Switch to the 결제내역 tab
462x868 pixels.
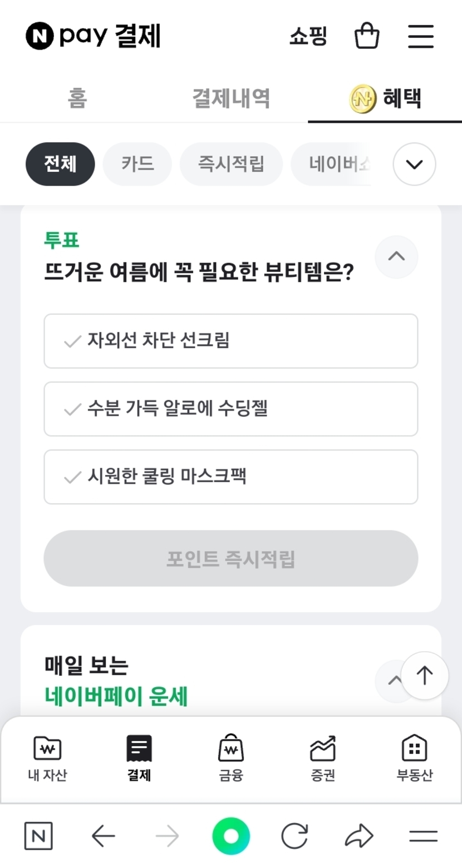[x=231, y=98]
